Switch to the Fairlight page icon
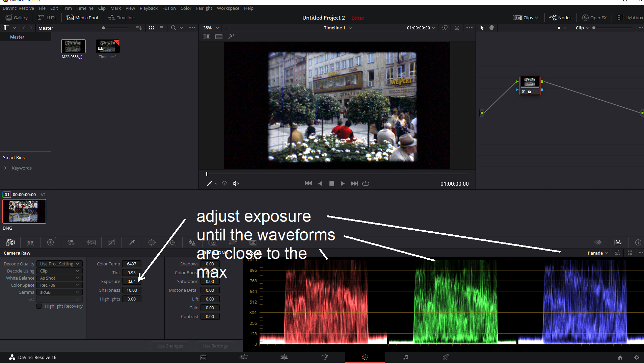 (405, 357)
